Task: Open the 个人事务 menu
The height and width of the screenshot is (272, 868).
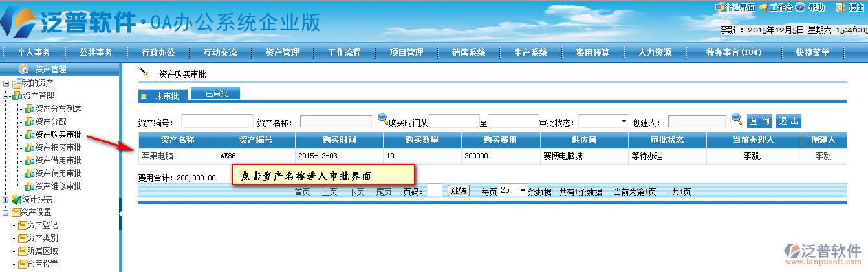Action: (x=34, y=53)
